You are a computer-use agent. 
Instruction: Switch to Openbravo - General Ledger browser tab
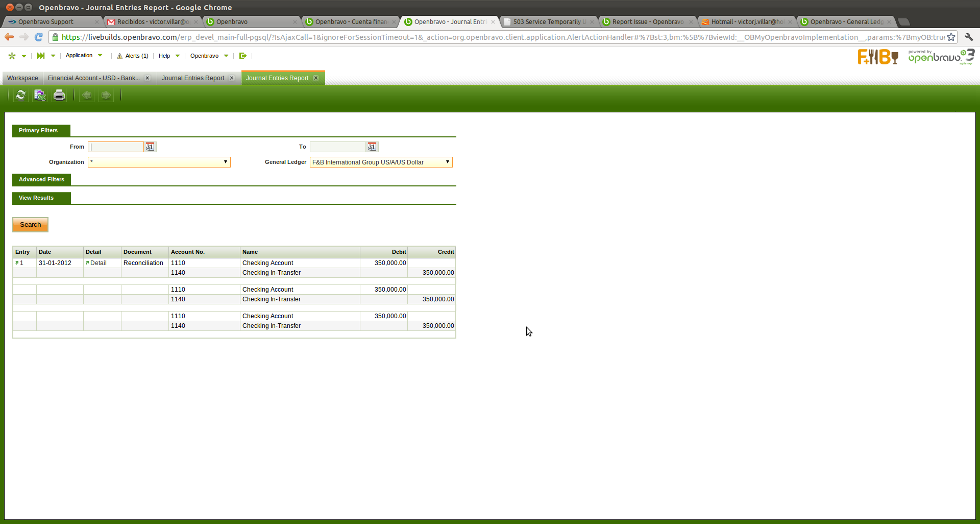coord(846,22)
